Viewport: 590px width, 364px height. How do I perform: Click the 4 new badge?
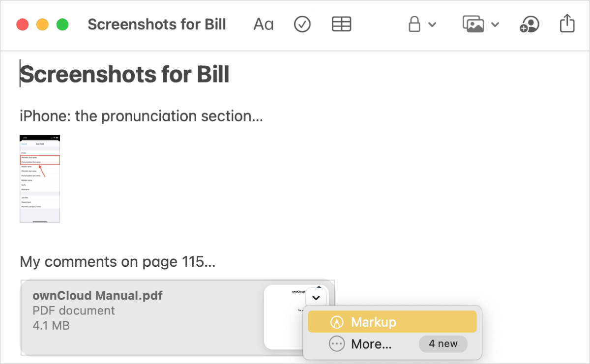[x=443, y=344]
